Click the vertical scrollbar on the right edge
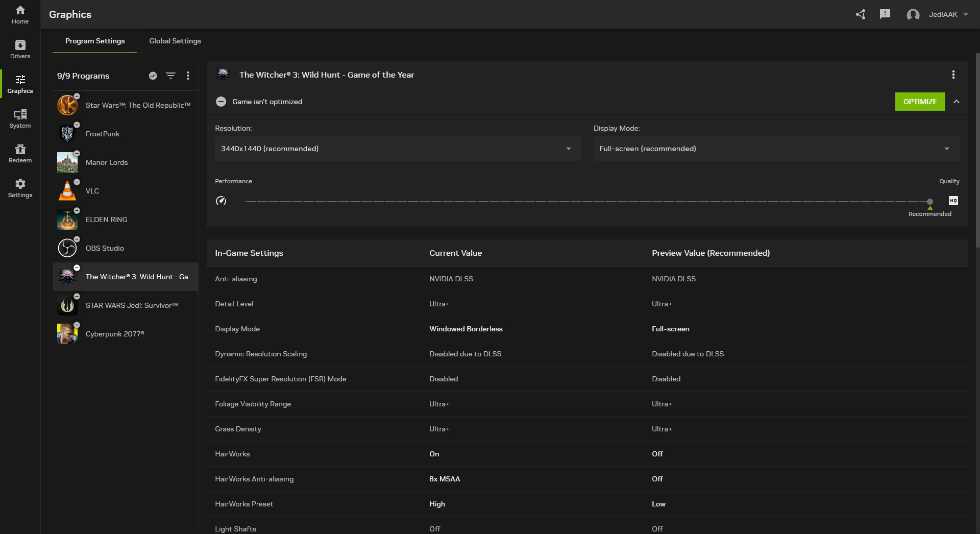 point(977,151)
